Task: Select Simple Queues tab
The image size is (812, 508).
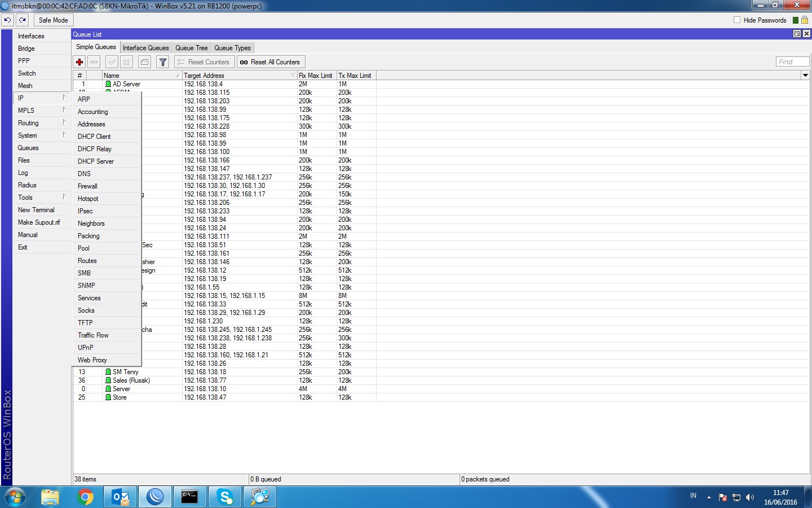Action: (x=96, y=47)
